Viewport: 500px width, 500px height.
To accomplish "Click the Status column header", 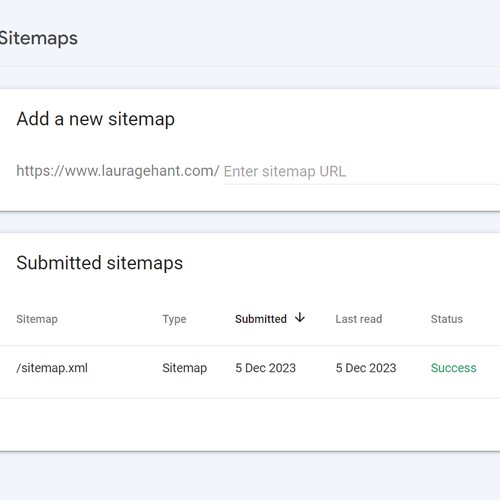I will coord(447,319).
